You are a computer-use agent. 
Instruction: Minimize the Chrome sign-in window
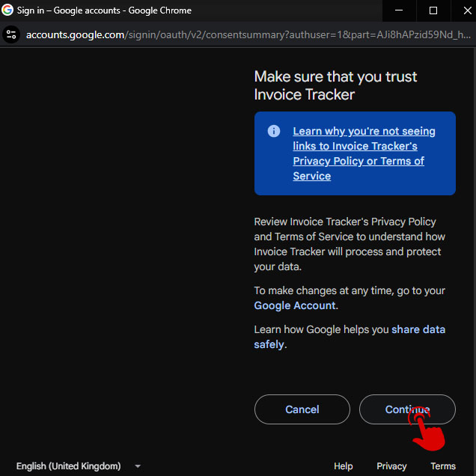398,10
